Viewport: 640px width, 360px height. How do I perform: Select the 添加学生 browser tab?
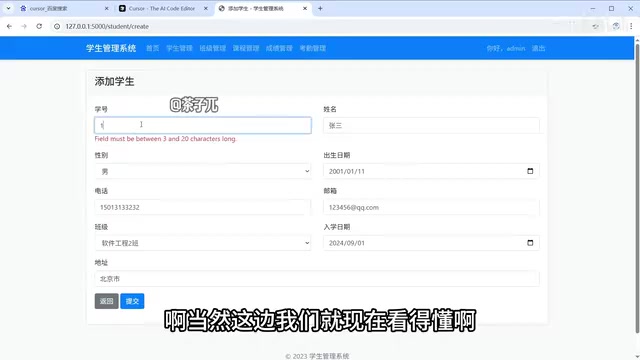pyautogui.click(x=262, y=8)
